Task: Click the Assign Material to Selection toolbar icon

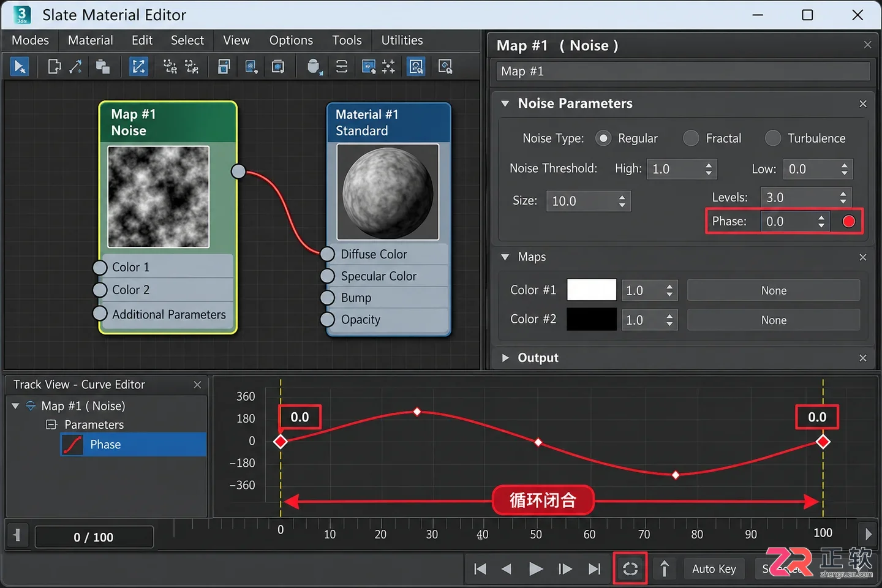Action: pyautogui.click(x=54, y=66)
